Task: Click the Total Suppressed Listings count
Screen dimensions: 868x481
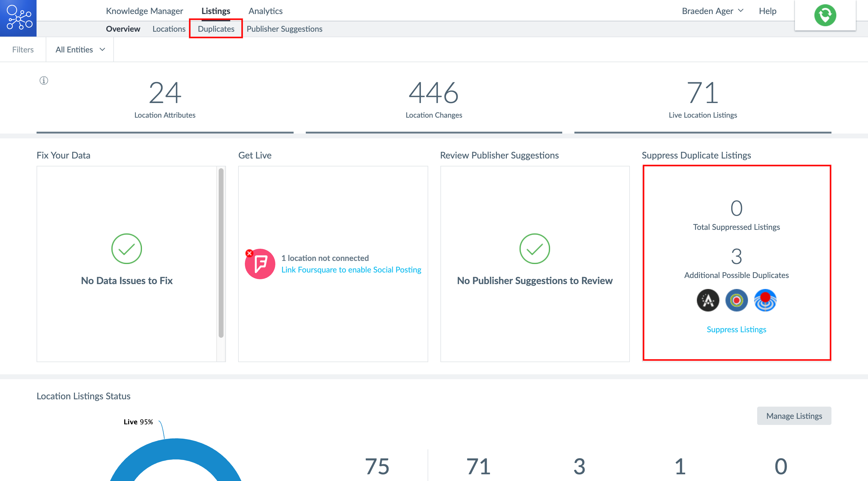Action: click(736, 208)
